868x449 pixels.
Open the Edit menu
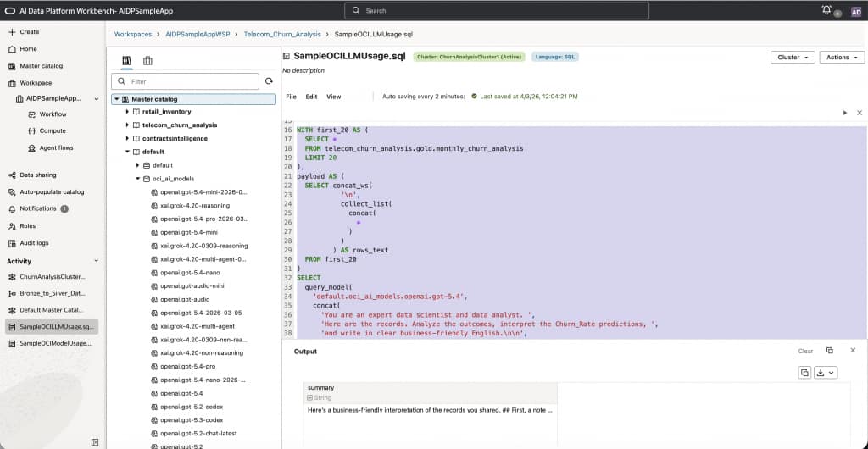(x=311, y=97)
